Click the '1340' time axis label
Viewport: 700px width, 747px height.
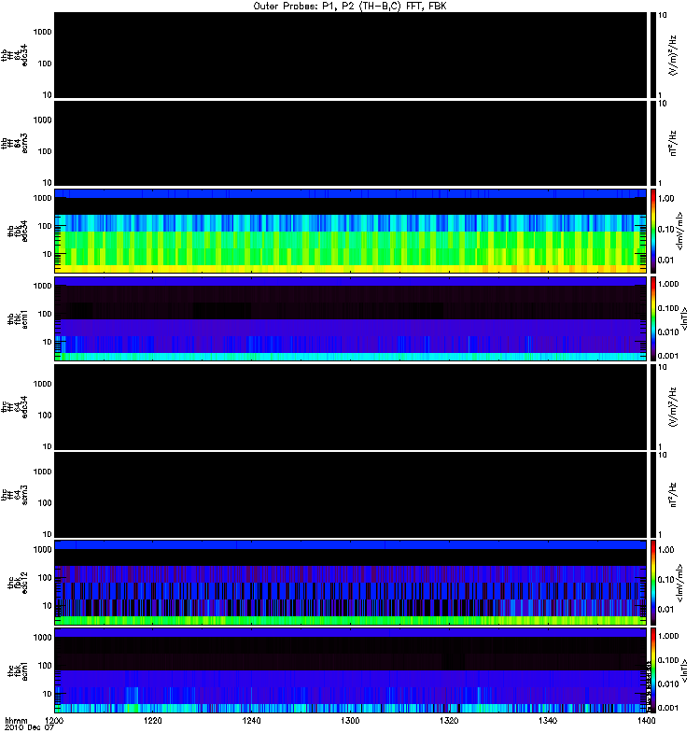(548, 720)
